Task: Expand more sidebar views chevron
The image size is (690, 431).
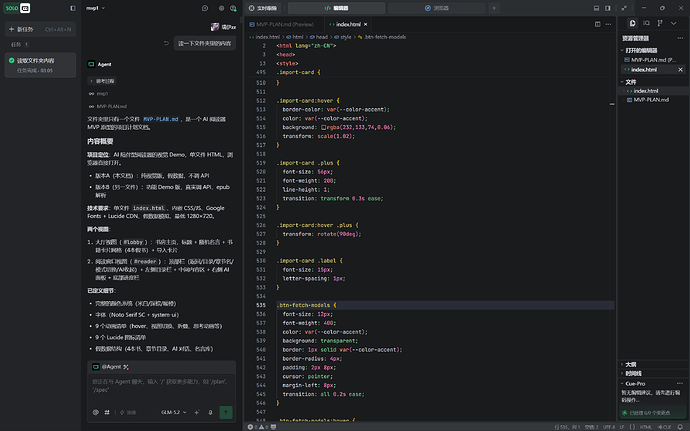Action: (674, 23)
